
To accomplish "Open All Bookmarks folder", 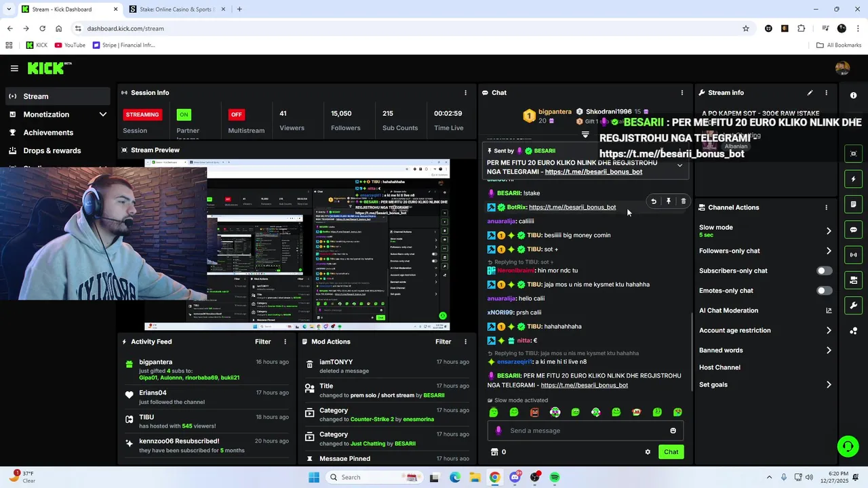I will pyautogui.click(x=839, y=45).
